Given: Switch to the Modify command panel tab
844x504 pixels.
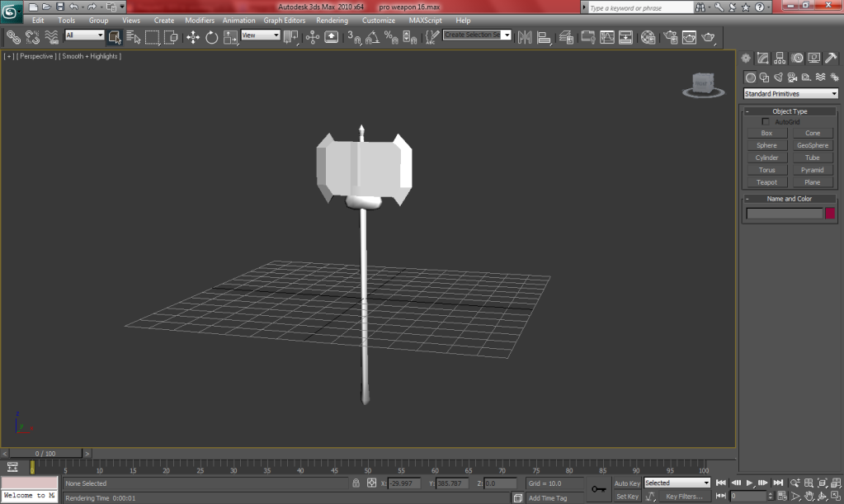Looking at the screenshot, I should [x=762, y=59].
